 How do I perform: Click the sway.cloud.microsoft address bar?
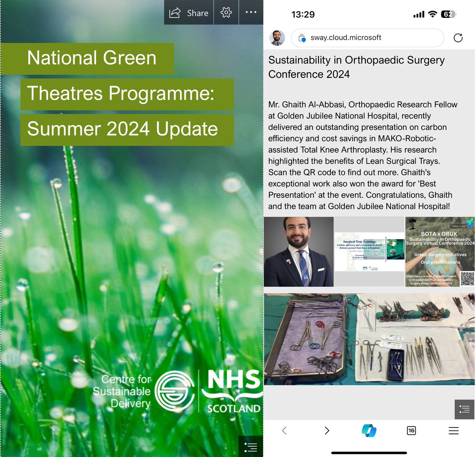[x=367, y=38]
